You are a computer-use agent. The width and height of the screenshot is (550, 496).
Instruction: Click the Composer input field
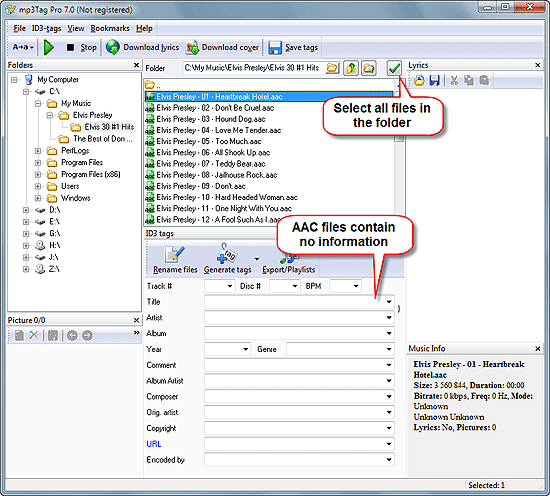[x=299, y=397]
